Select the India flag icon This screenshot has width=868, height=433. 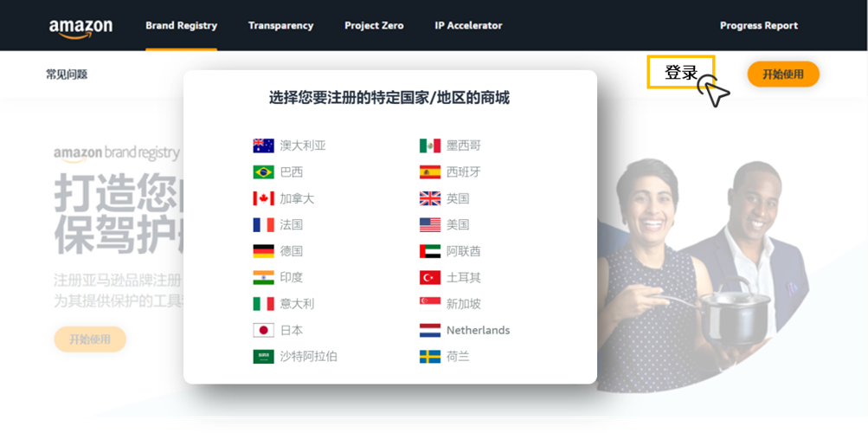point(263,277)
